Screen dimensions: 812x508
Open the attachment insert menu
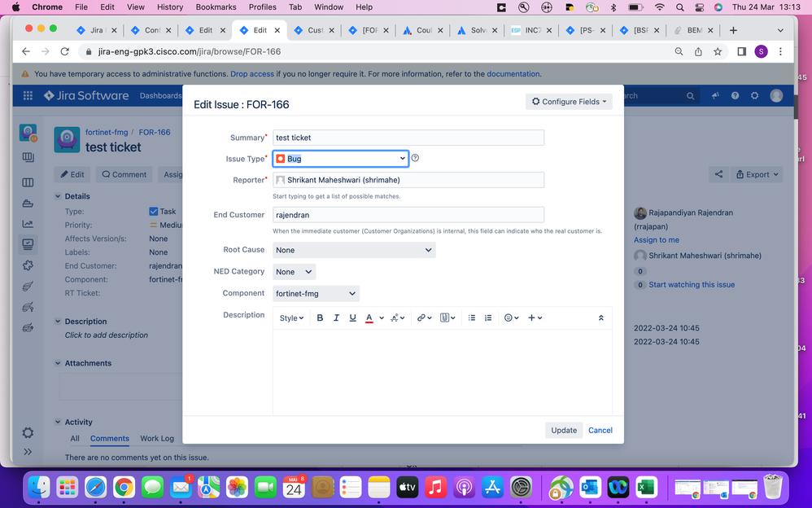coord(447,317)
